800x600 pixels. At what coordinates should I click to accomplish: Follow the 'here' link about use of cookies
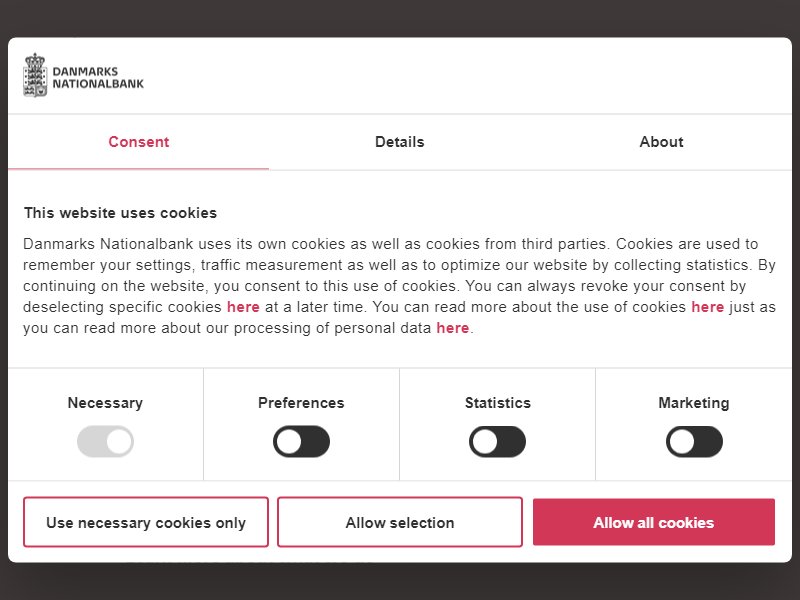pos(707,307)
